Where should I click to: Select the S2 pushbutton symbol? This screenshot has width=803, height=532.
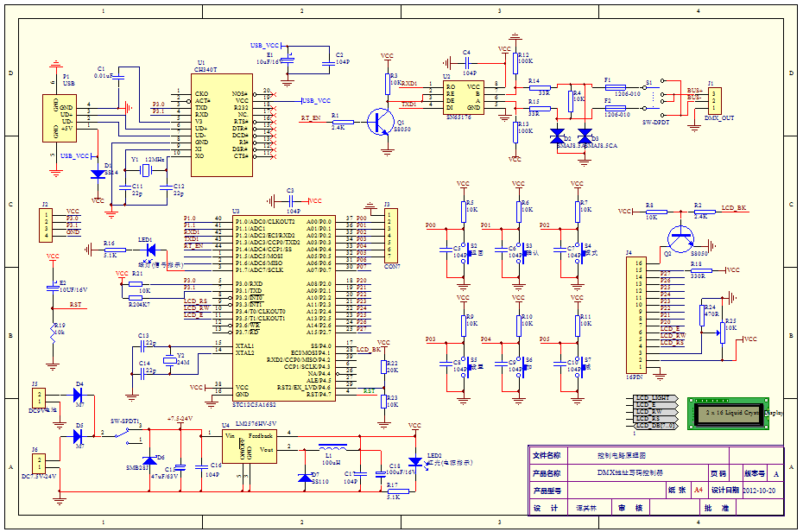466,253
